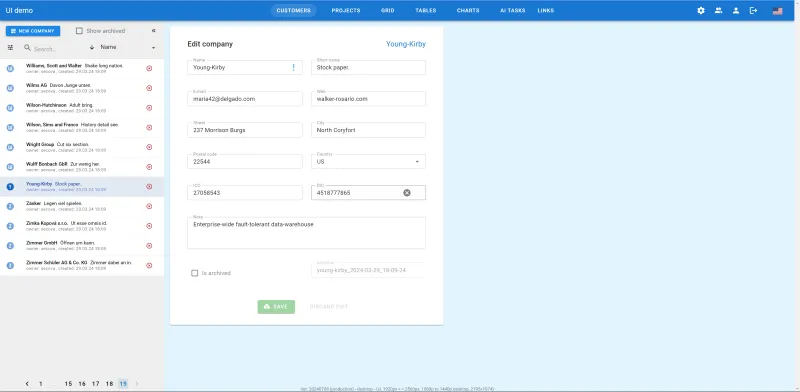Tick the Is archived checkbox

[x=194, y=273]
